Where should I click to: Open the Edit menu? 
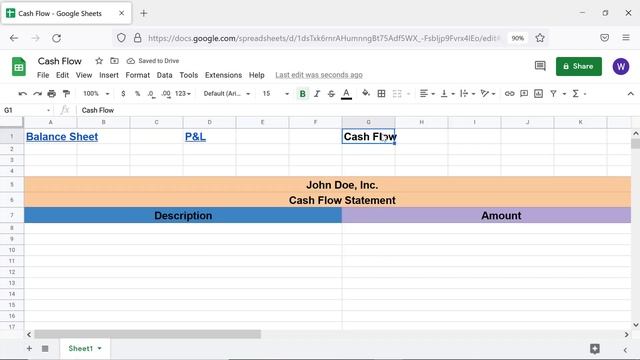coord(62,75)
